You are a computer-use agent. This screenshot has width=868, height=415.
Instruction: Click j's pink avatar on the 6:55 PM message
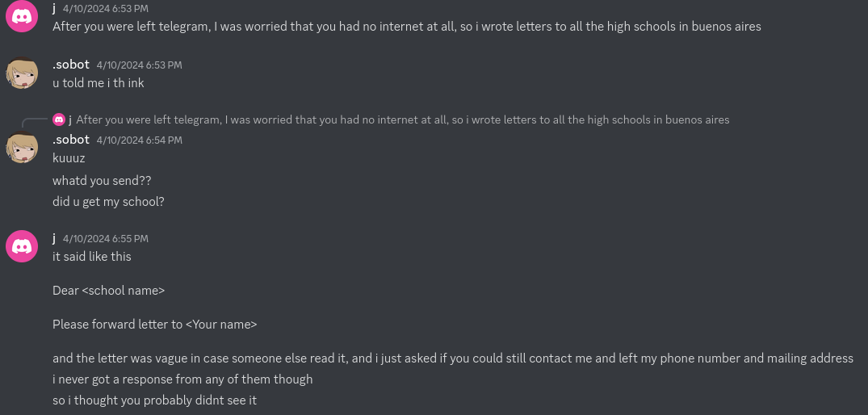pyautogui.click(x=22, y=246)
